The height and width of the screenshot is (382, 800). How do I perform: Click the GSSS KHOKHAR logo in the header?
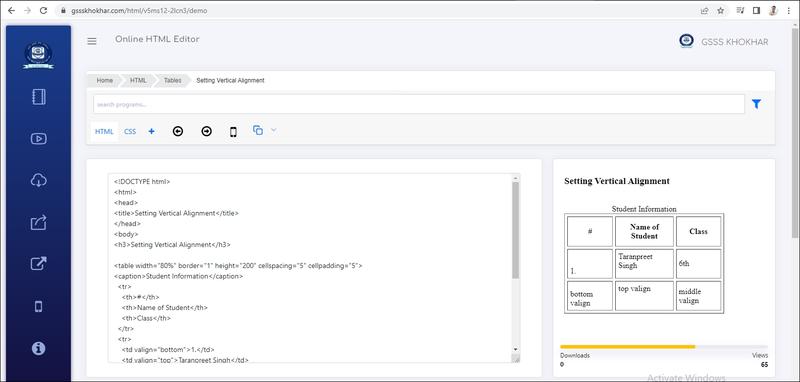[x=686, y=41]
